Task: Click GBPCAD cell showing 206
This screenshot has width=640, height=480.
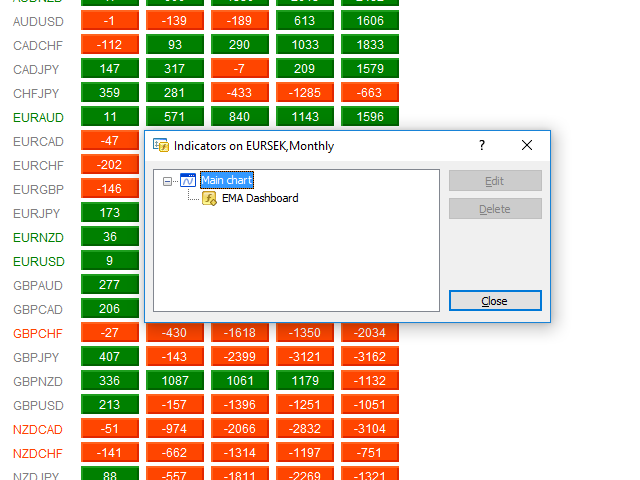Action: [110, 309]
